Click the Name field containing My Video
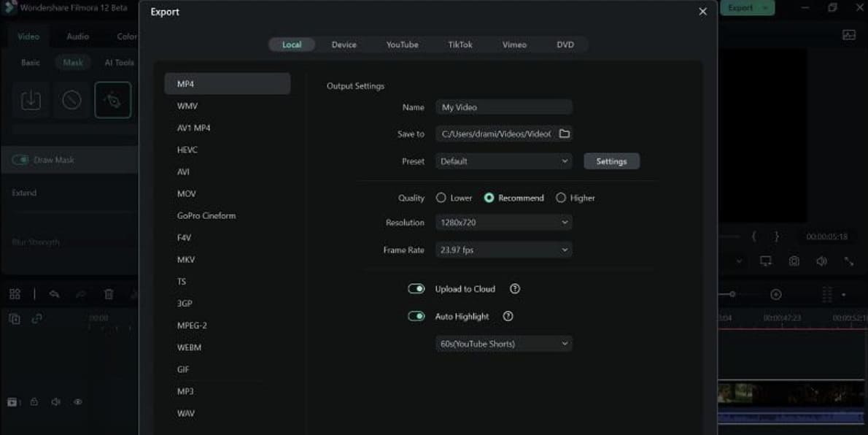This screenshot has width=868, height=435. 503,107
